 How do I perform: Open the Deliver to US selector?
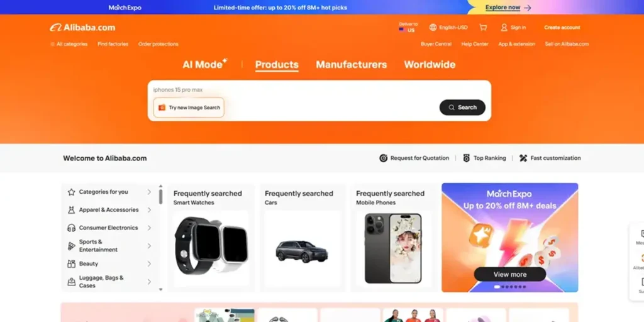coord(408,28)
